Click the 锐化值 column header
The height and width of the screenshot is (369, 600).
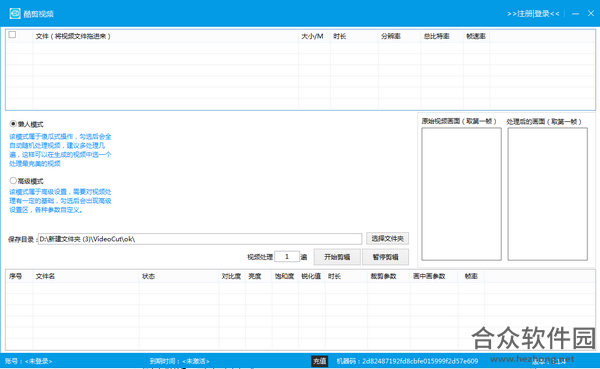(x=312, y=276)
